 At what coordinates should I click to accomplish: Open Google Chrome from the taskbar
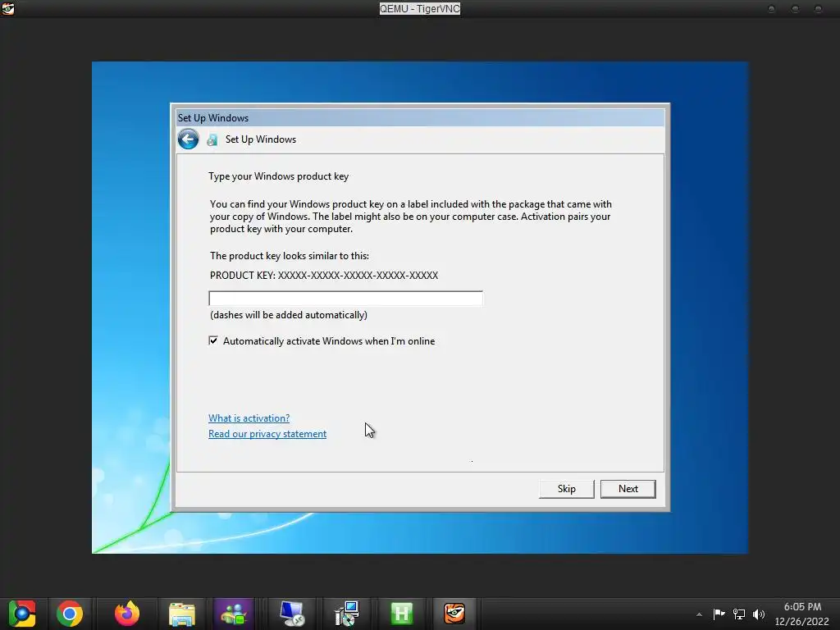70,614
